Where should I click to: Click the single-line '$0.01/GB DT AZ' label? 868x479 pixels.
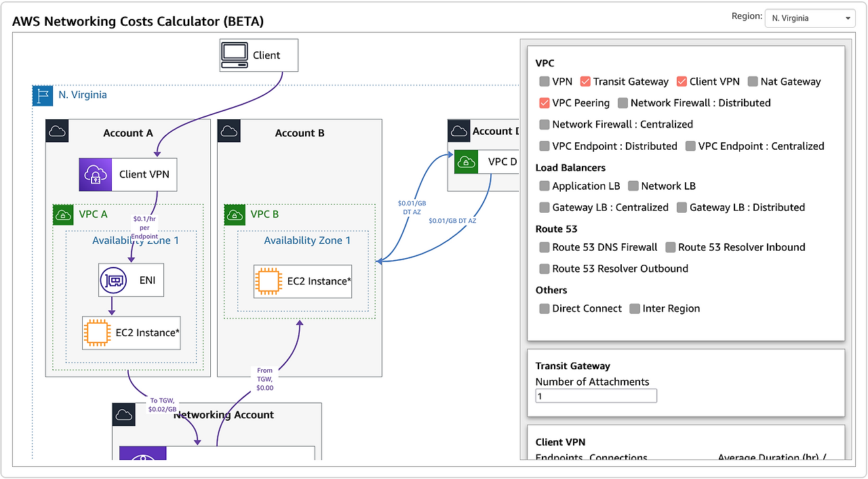coord(452,221)
